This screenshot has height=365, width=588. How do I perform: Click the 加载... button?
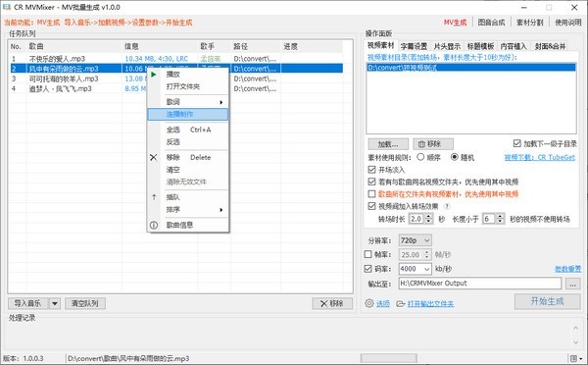pyautogui.click(x=388, y=144)
